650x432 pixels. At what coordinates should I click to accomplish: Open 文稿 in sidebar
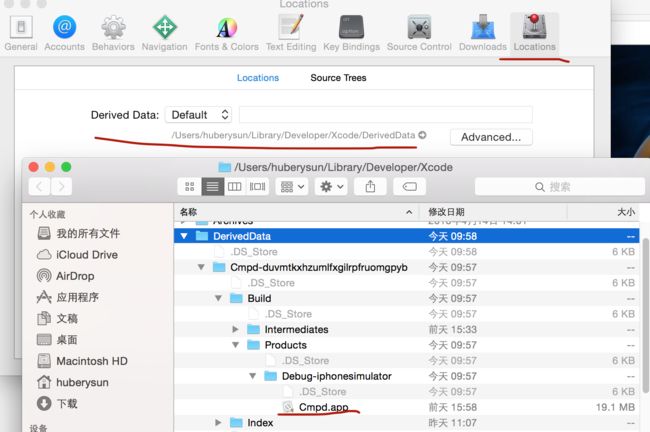(57, 318)
